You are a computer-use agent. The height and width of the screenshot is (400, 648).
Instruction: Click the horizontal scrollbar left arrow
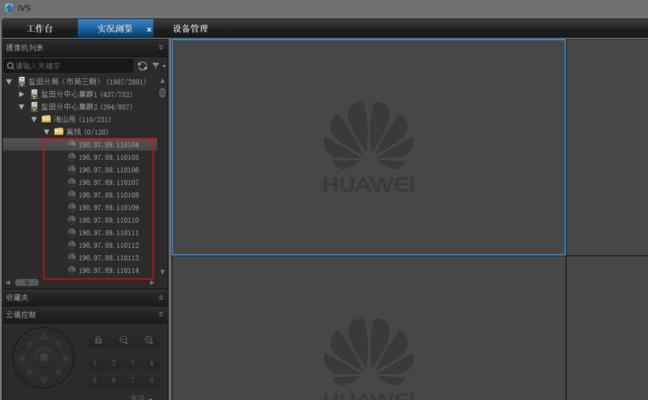pos(8,283)
